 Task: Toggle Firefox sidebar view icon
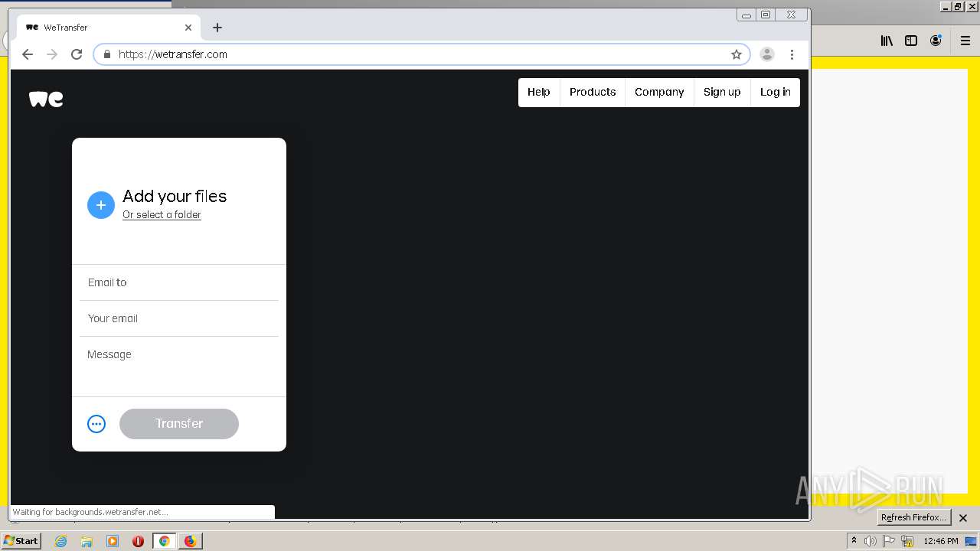911,41
